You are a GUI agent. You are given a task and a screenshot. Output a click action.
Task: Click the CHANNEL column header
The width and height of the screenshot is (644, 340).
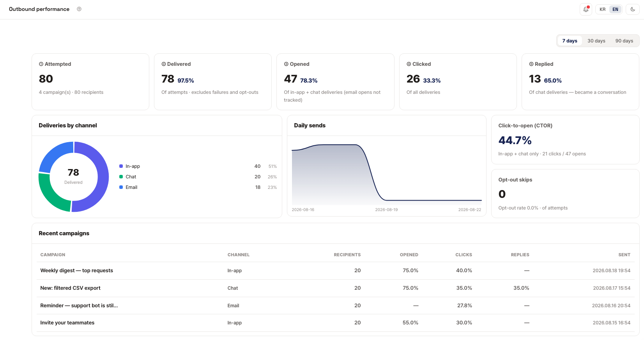coord(239,255)
